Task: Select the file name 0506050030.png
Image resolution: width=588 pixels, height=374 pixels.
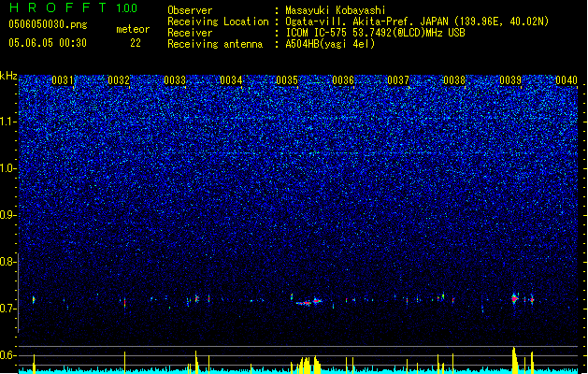Action: tap(48, 24)
